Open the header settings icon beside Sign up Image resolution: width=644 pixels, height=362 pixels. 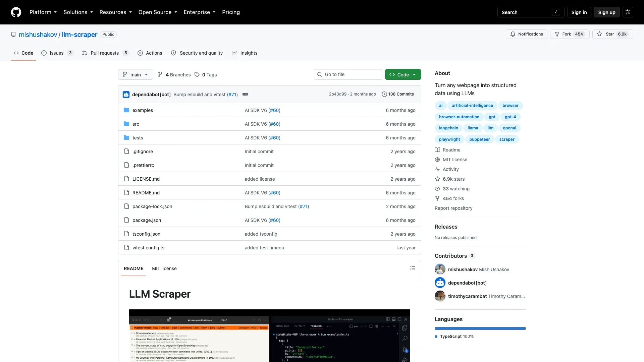click(x=628, y=12)
